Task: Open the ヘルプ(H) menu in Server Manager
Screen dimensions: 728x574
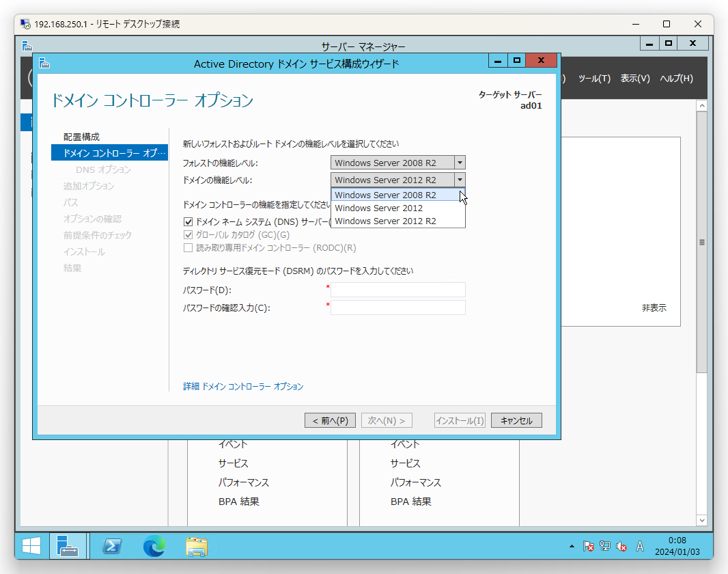Action: click(677, 79)
